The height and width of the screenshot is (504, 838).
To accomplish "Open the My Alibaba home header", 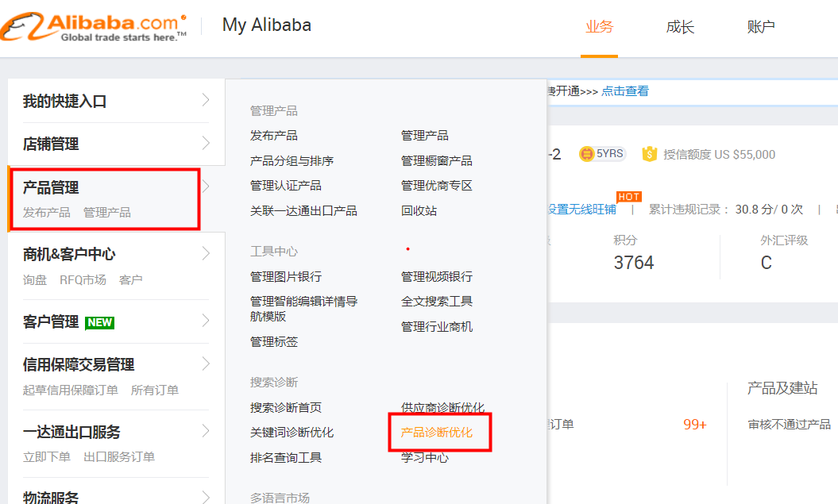I will (x=267, y=25).
